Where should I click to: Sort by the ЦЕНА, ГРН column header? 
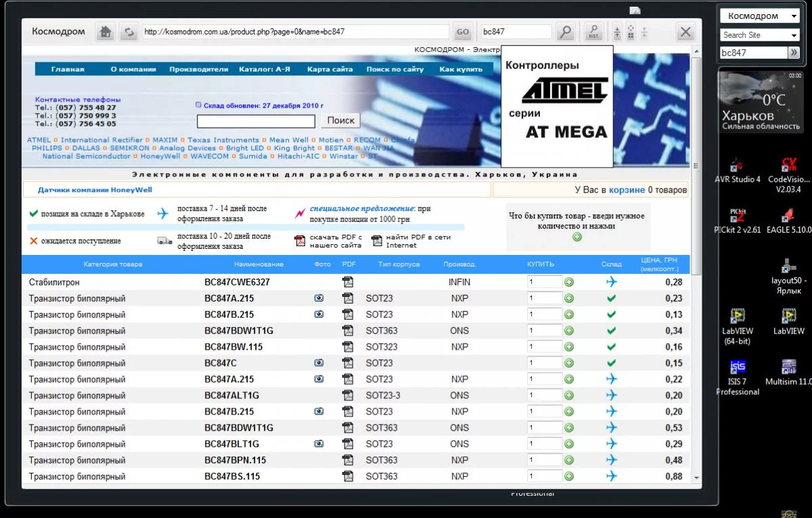click(658, 264)
